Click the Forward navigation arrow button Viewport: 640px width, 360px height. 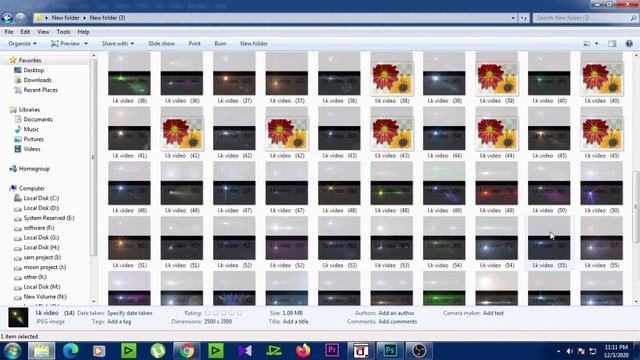(20, 18)
